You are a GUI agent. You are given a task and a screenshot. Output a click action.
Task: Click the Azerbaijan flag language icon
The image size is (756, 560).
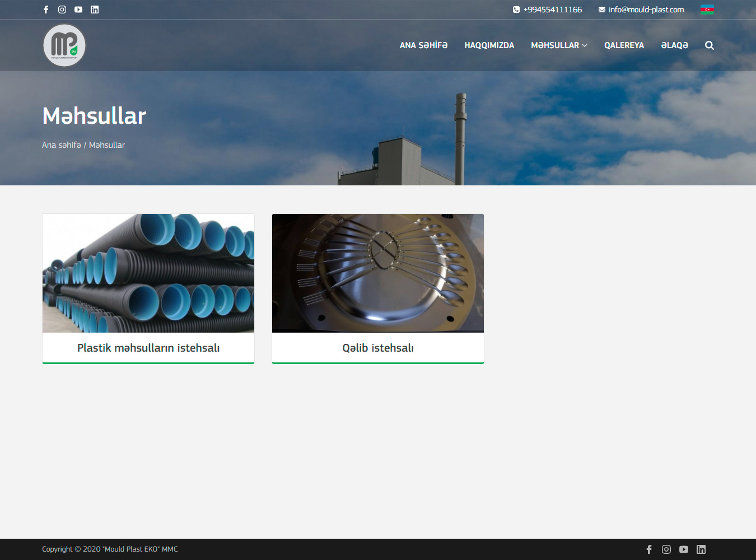click(x=707, y=10)
